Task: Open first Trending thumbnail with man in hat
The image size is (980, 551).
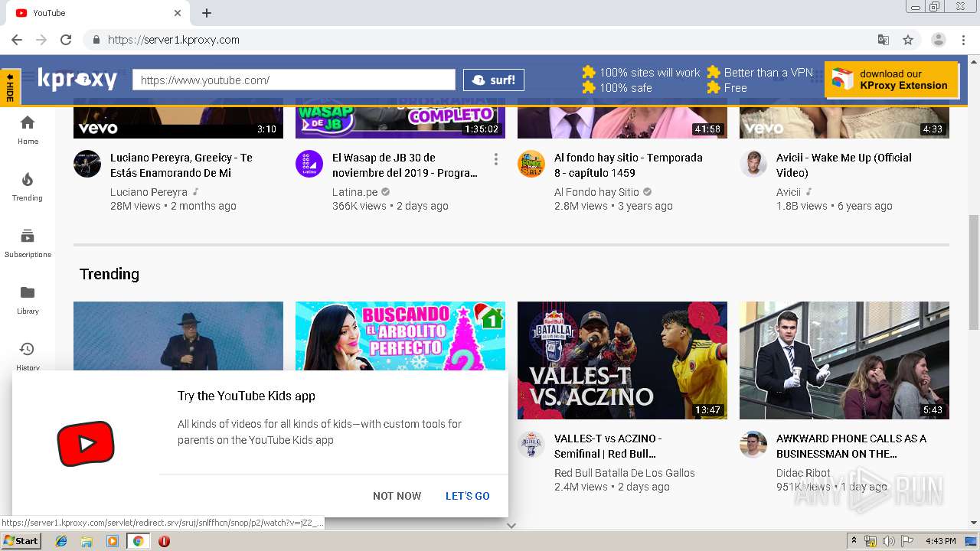Action: click(x=178, y=336)
